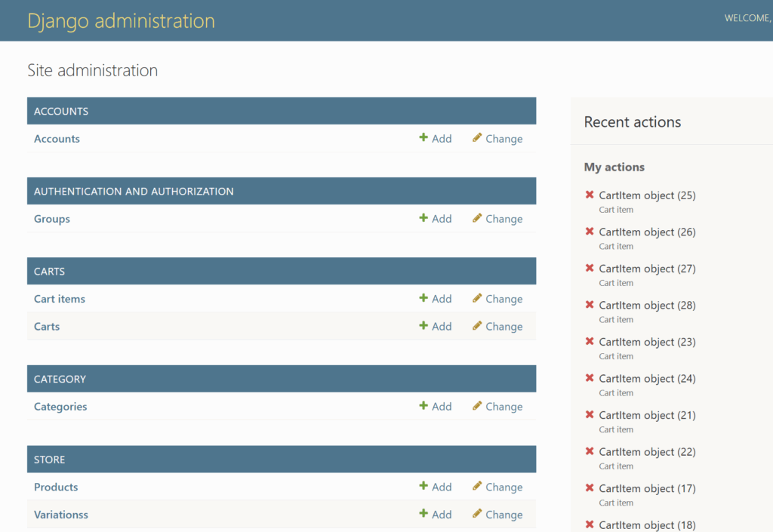773x532 pixels.
Task: Open the Categories model link
Action: (60, 407)
